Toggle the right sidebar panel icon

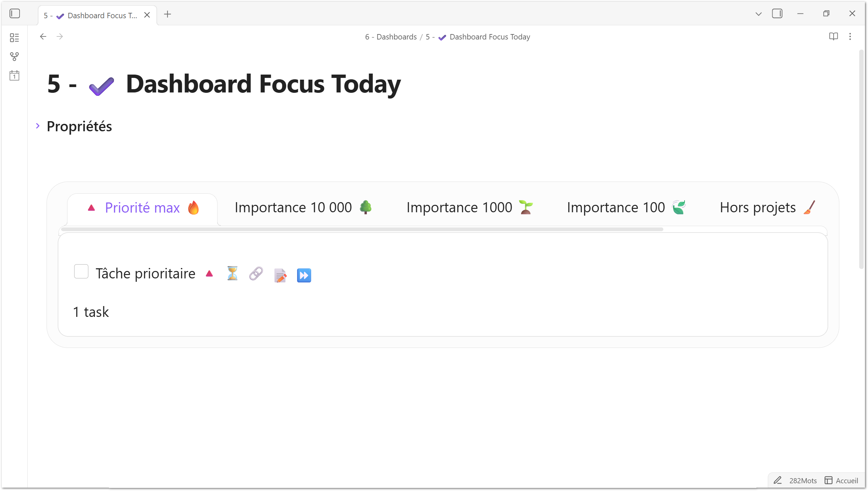(777, 14)
